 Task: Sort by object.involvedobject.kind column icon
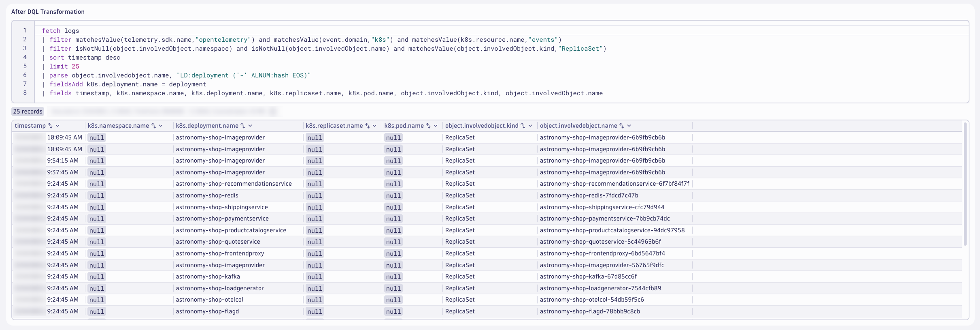click(523, 126)
